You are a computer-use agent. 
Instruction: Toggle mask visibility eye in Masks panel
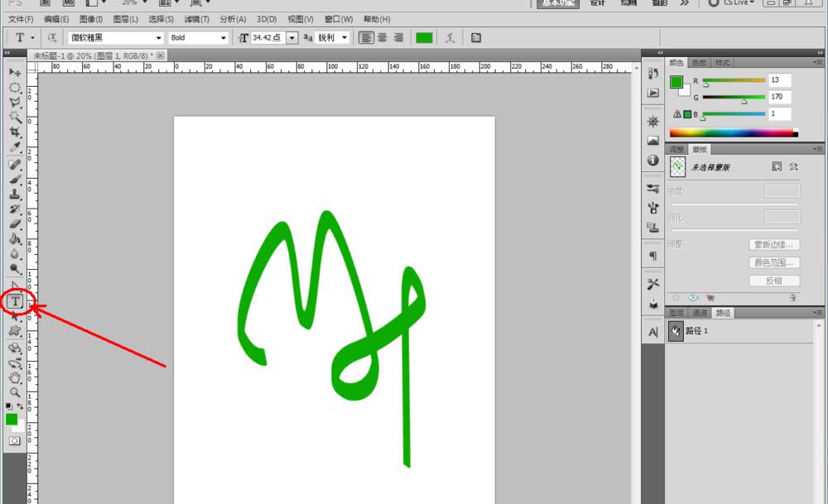point(693,298)
